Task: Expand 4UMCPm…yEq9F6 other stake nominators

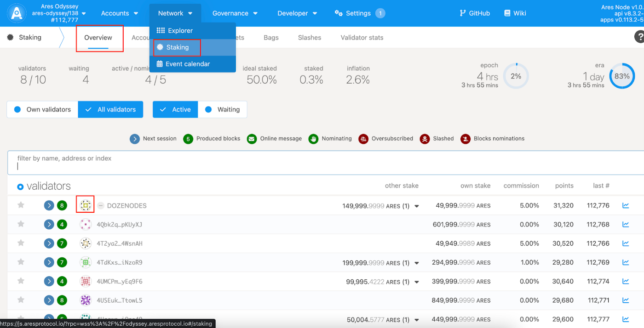Action: click(x=417, y=282)
